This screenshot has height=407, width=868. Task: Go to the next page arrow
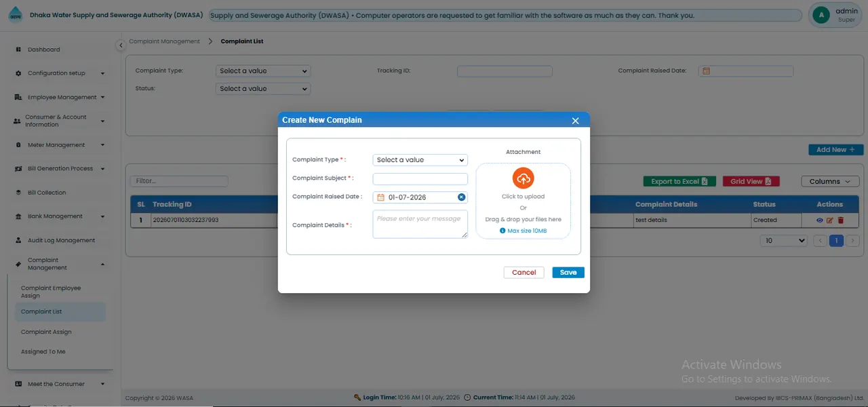[853, 240]
